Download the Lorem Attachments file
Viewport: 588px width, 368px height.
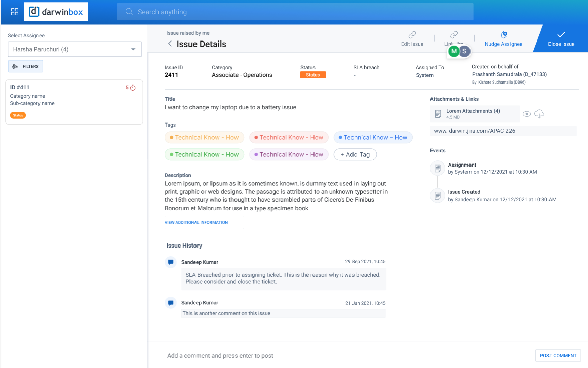(539, 114)
